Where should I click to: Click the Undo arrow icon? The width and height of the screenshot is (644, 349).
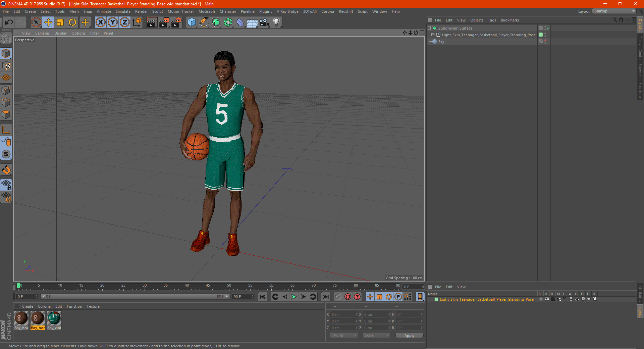click(9, 22)
